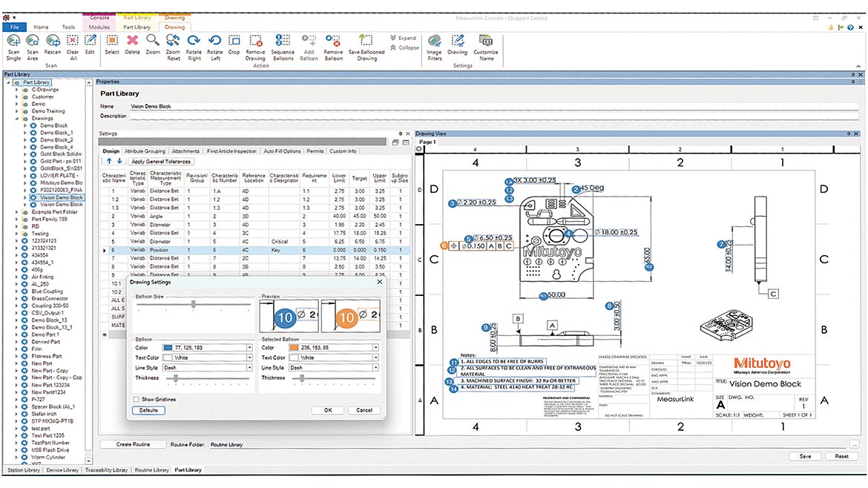Click the Edit scan icon
This screenshot has height=488, width=868.
click(90, 40)
